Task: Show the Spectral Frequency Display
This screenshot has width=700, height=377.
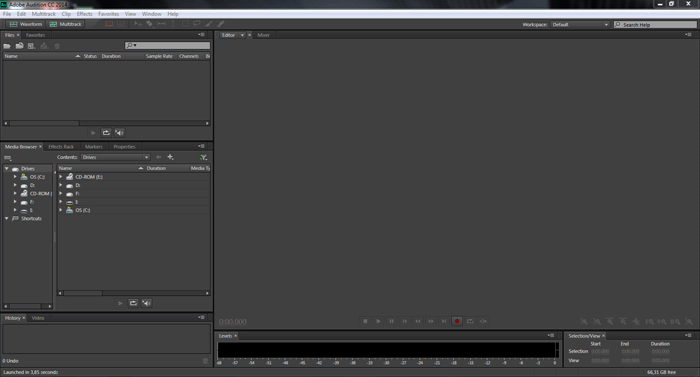Action: 109,24
